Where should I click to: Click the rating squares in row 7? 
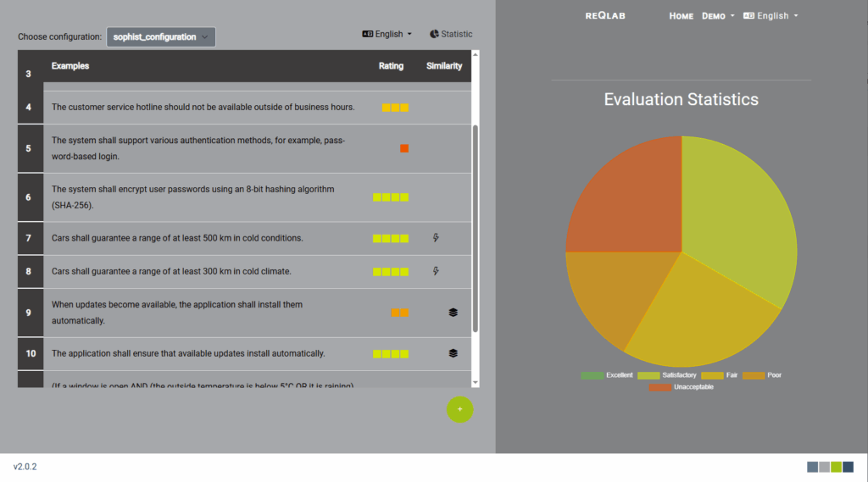coord(391,239)
